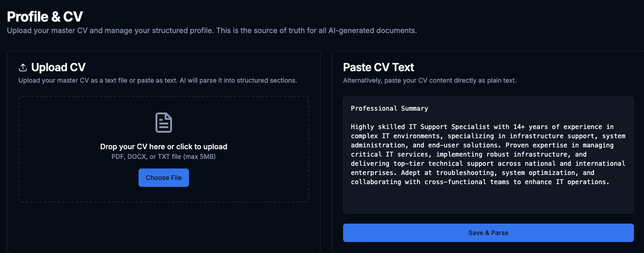Click the 'Professional Summary' line in the text area
Image resolution: width=644 pixels, height=253 pixels.
pos(389,108)
